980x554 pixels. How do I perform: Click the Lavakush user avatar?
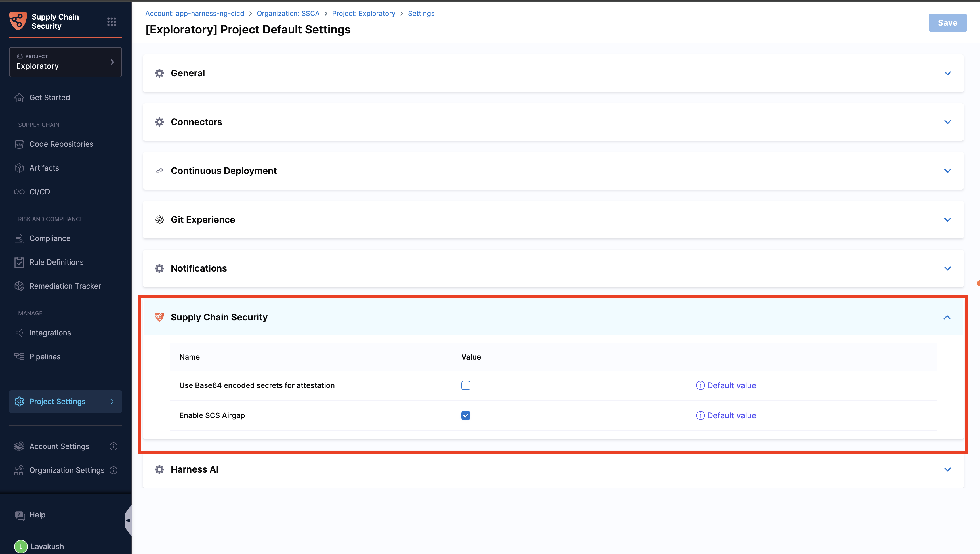click(x=21, y=546)
